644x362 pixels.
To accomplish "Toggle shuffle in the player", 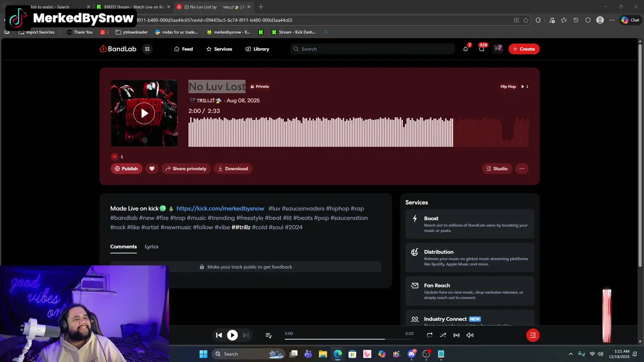I will coord(443,335).
